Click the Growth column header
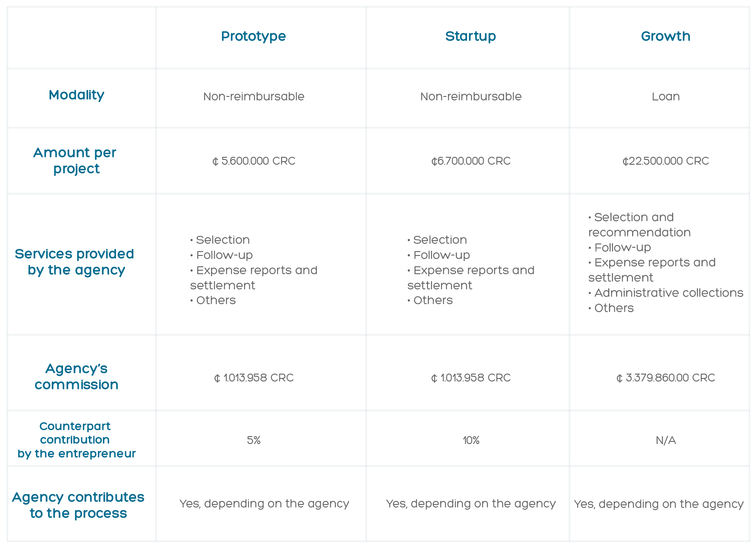The width and height of the screenshot is (756, 547). 666,36
